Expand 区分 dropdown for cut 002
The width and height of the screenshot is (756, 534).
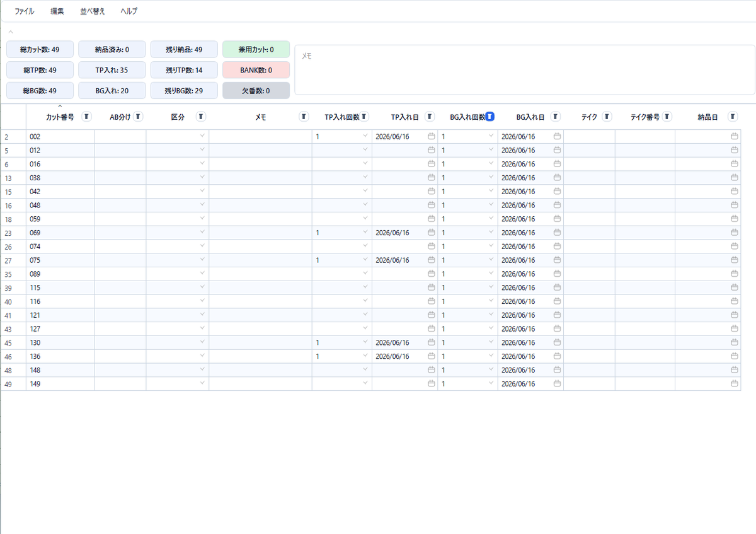202,136
